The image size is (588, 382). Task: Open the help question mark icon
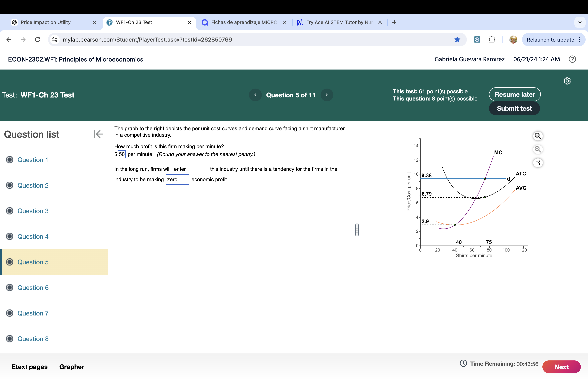(x=572, y=59)
